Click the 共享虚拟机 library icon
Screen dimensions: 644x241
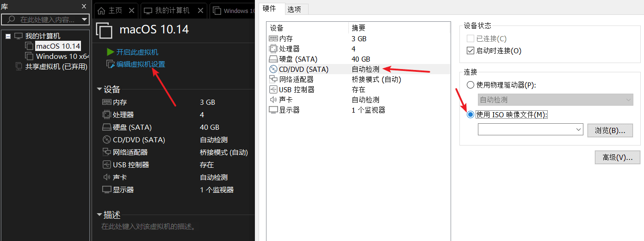[x=19, y=67]
